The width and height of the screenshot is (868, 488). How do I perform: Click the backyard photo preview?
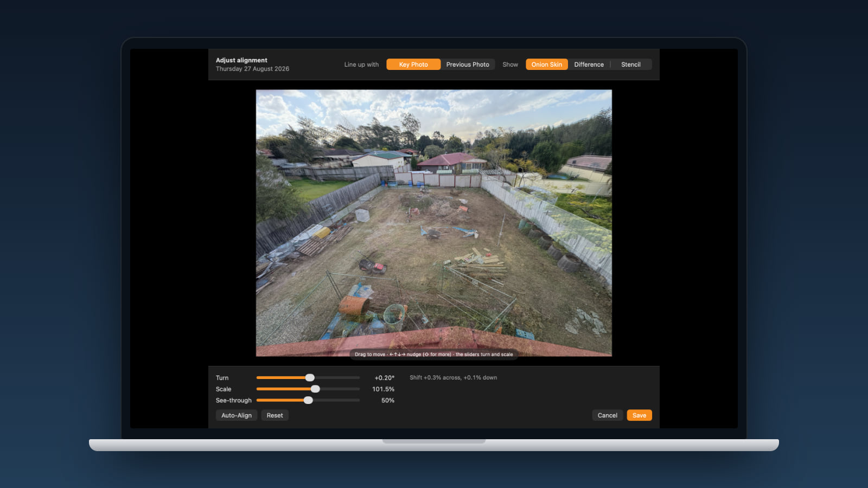tap(434, 223)
